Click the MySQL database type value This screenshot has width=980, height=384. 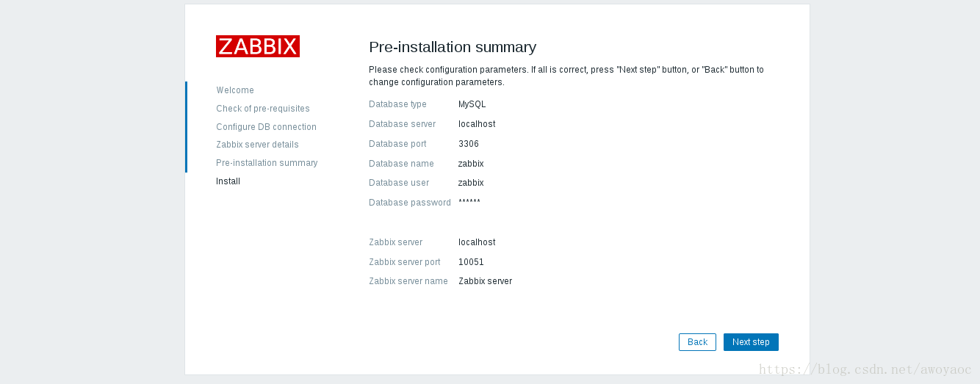coord(472,104)
